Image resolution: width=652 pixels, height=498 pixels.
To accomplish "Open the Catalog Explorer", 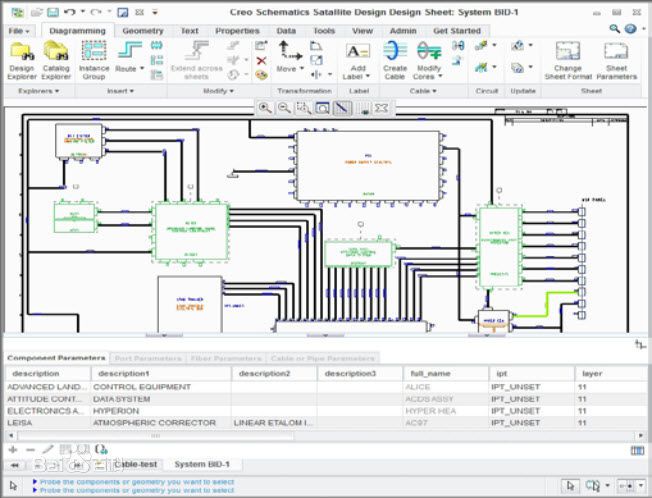I will 56,60.
